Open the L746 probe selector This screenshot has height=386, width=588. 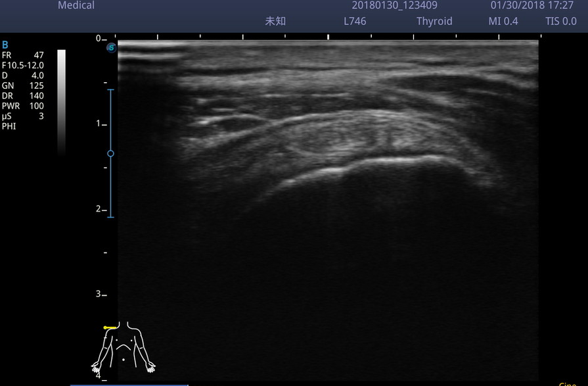(x=355, y=21)
